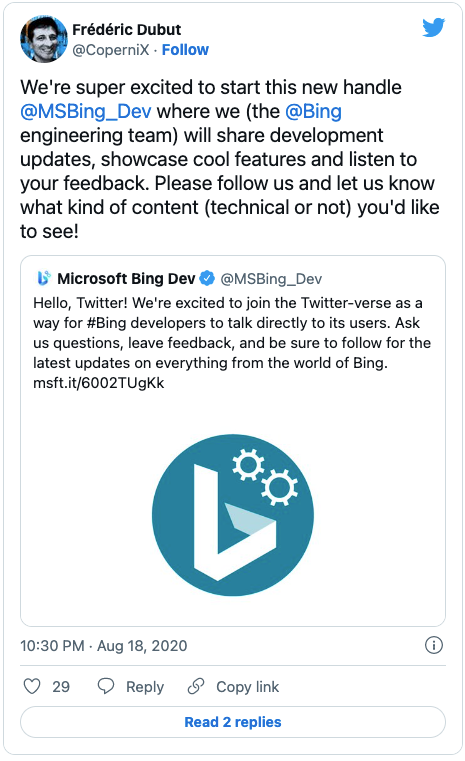Click the heart like icon

[x=32, y=686]
